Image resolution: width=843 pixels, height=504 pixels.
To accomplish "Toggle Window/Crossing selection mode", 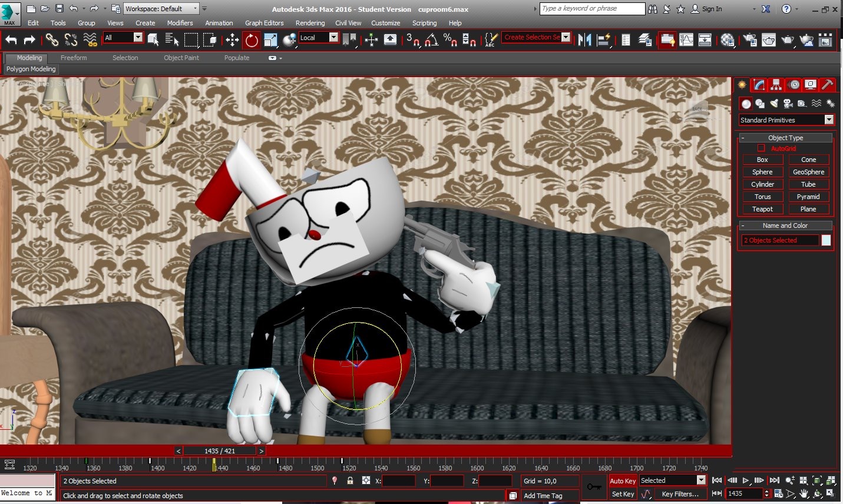I will (210, 39).
